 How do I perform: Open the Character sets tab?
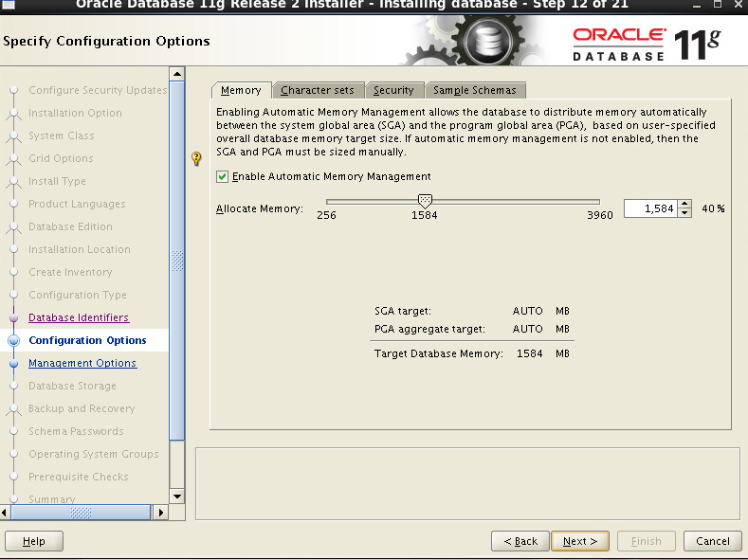point(318,90)
